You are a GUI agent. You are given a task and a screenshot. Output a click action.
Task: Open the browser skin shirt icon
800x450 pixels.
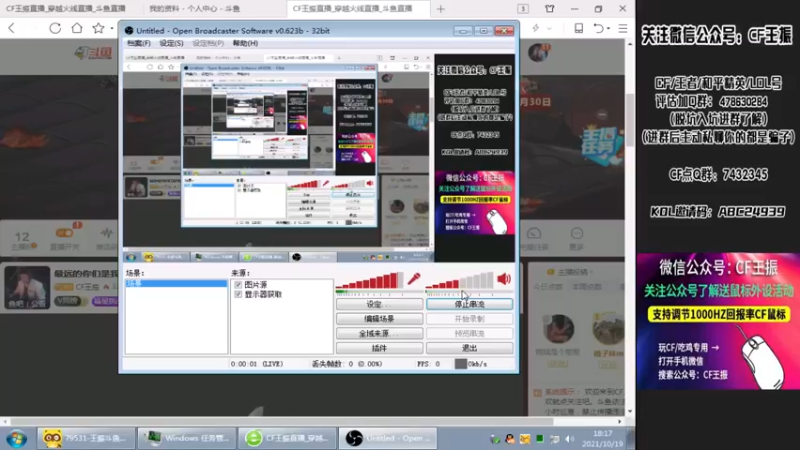tap(549, 9)
